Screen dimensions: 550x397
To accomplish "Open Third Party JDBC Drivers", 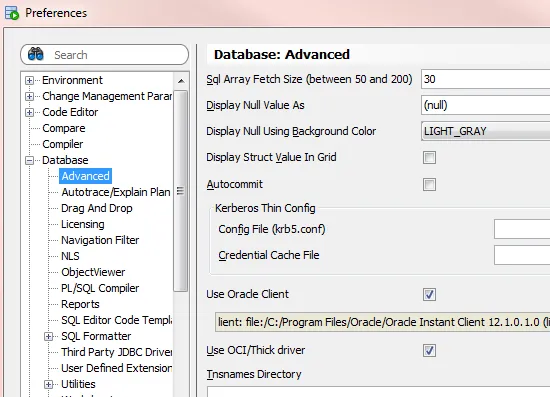I will (x=116, y=352).
